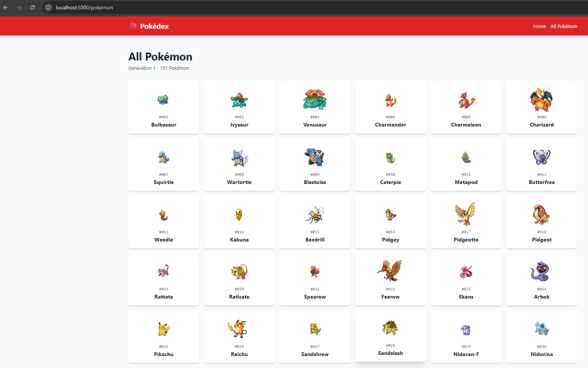Go to the Pokédex brand title

pos(154,26)
